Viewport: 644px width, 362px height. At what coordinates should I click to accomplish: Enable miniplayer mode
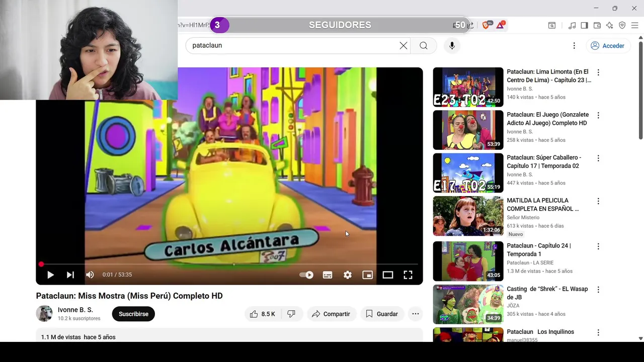(x=368, y=275)
